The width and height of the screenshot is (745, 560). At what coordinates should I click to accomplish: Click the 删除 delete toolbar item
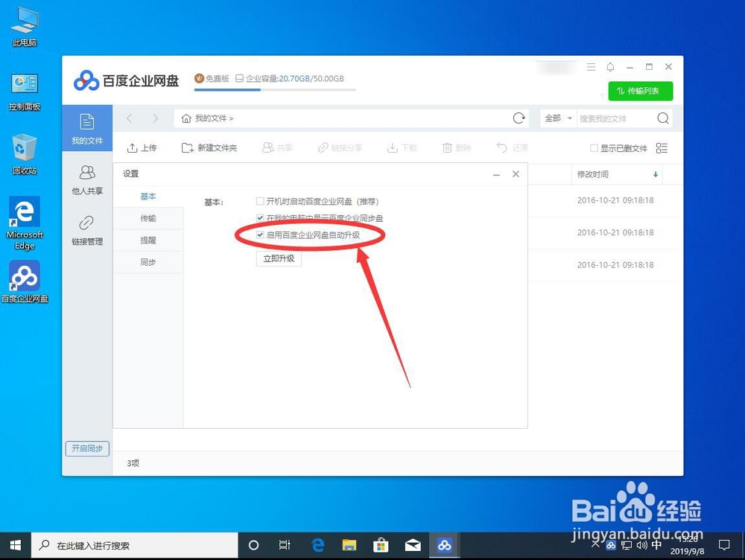click(457, 148)
